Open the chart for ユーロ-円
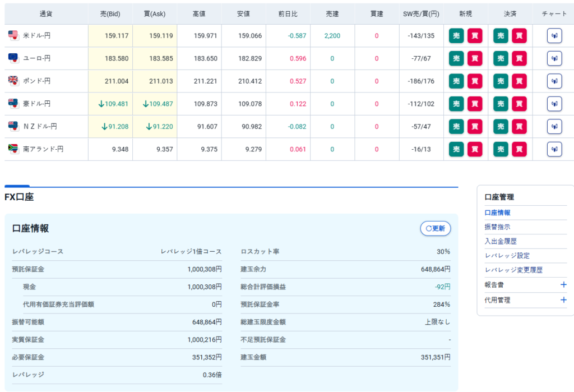 pyautogui.click(x=554, y=58)
